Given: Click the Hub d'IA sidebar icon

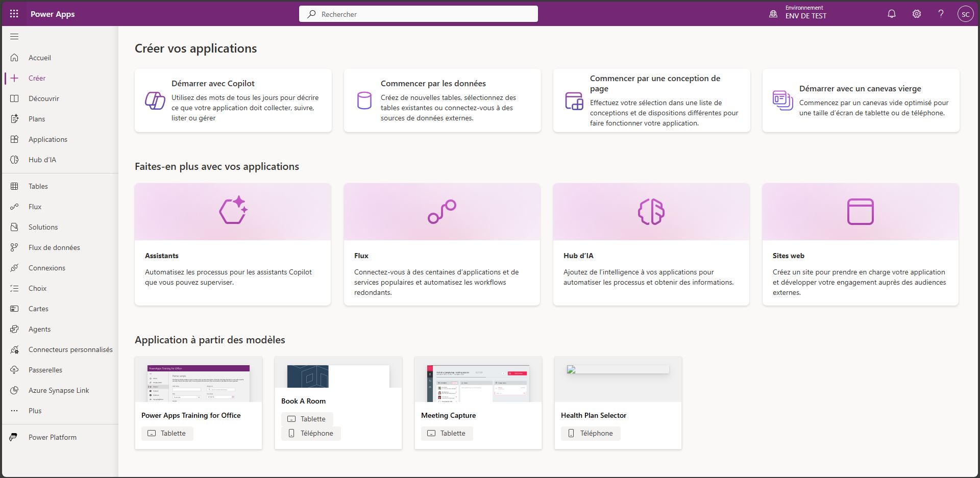Looking at the screenshot, I should pyautogui.click(x=14, y=160).
